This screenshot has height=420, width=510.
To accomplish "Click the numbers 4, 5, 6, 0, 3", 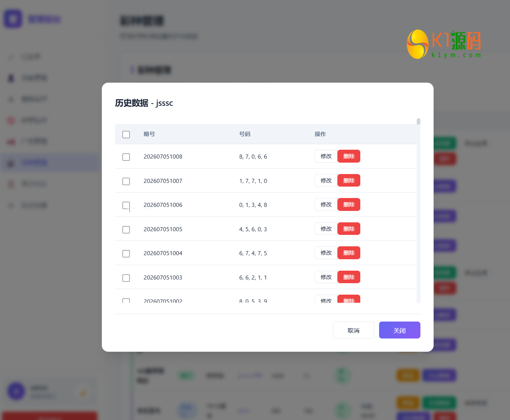I will pos(253,229).
